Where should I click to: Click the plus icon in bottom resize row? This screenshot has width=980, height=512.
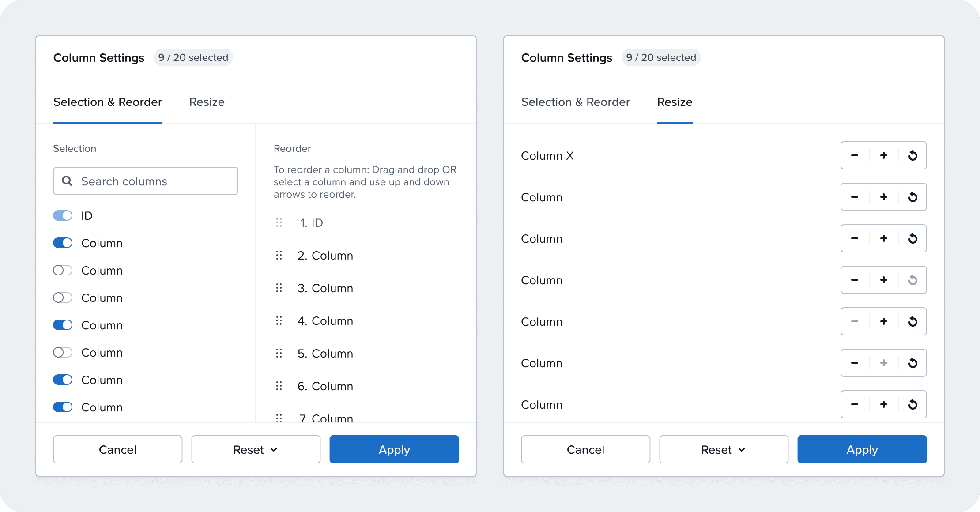click(x=884, y=404)
